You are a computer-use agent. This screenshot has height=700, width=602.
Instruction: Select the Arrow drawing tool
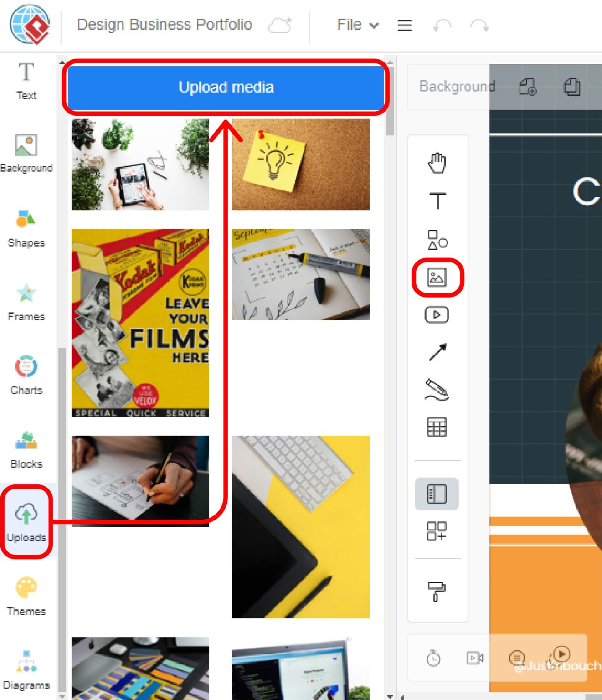(x=437, y=351)
